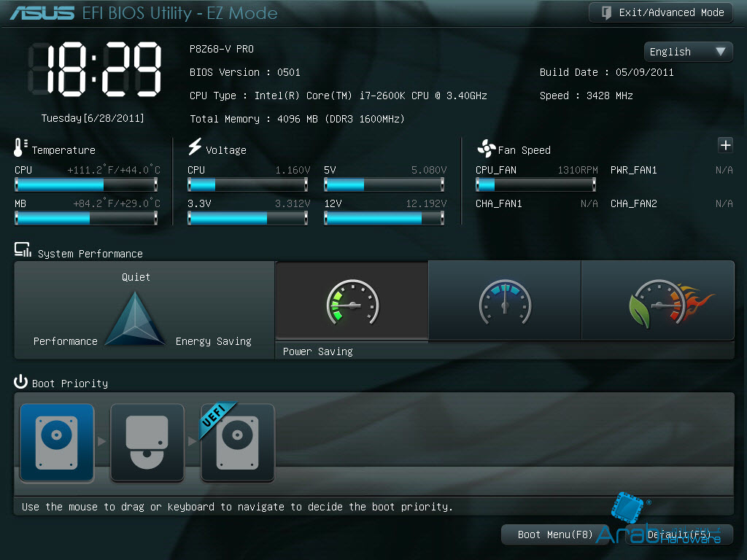Click the CHA_FAN1 label
Image resolution: width=747 pixels, height=560 pixels.
point(499,204)
